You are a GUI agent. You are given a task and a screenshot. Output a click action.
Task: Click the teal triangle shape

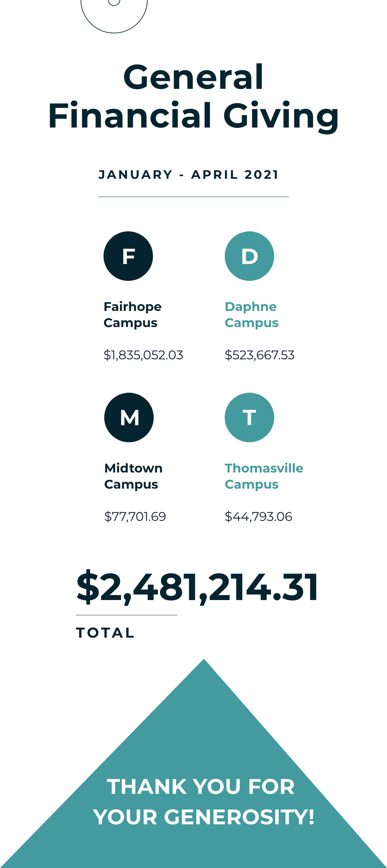pos(204,734)
